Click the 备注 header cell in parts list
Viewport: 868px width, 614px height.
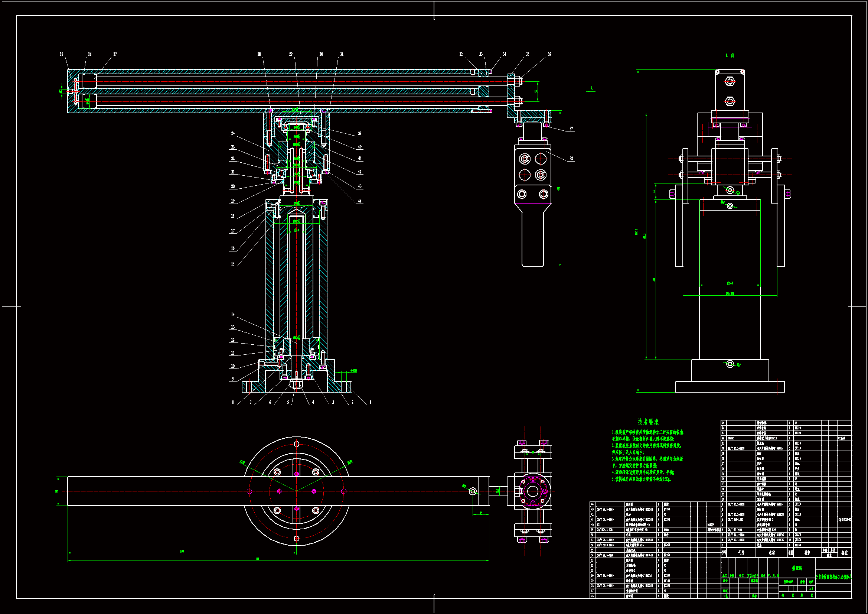pos(845,553)
